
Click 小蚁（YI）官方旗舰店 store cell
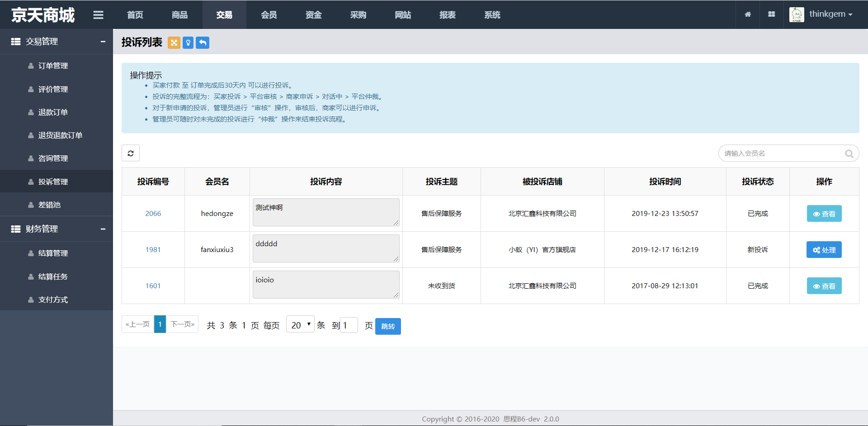point(542,250)
